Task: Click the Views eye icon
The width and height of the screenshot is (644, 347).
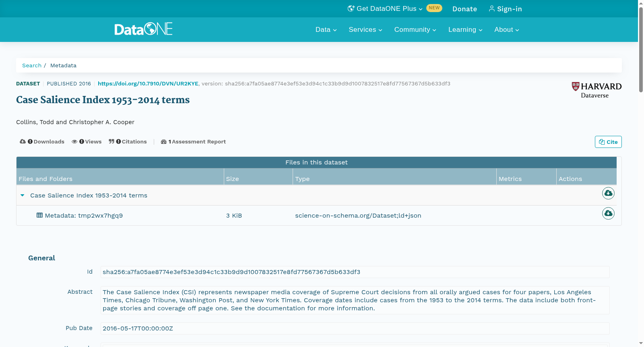Action: coord(74,141)
